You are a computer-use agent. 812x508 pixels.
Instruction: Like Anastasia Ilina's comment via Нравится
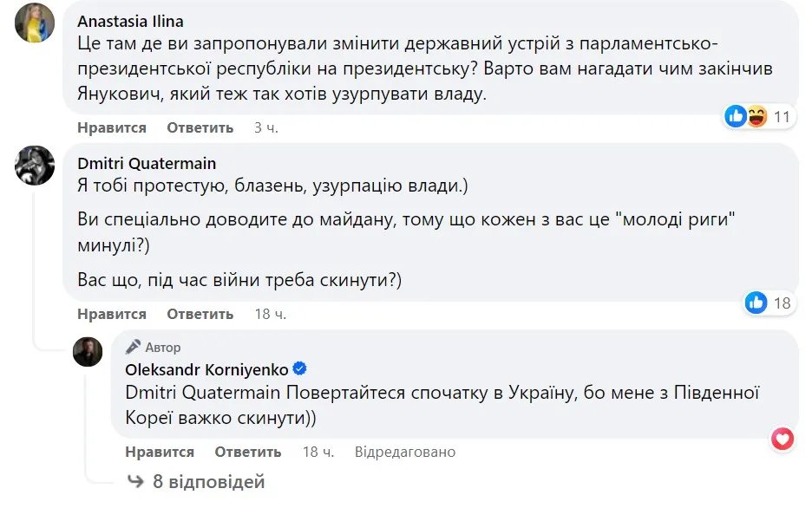(112, 127)
